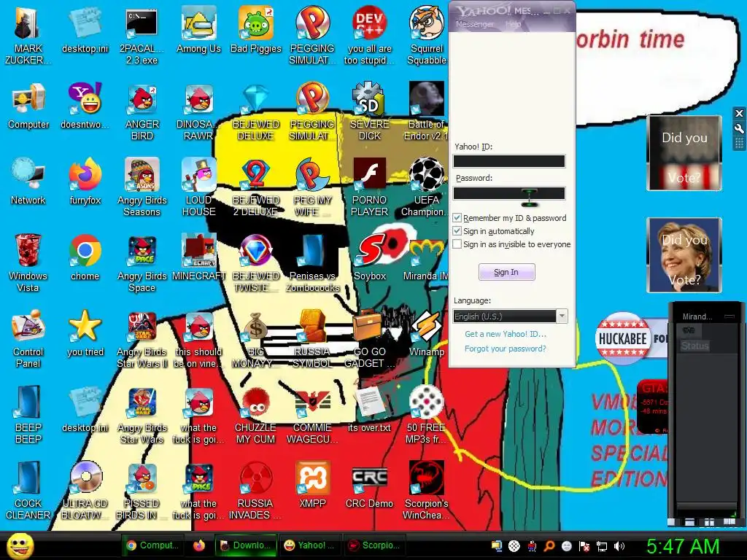Screen dimensions: 747x560
Task: Open the PORNO PLAYER Flash icon
Action: (x=369, y=187)
